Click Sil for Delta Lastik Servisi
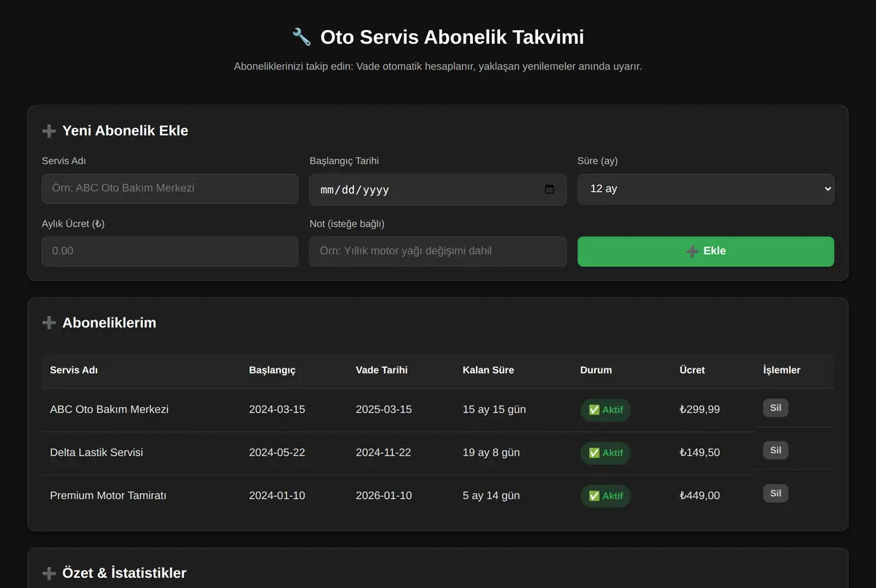Viewport: 876px width, 588px height. pyautogui.click(x=775, y=450)
